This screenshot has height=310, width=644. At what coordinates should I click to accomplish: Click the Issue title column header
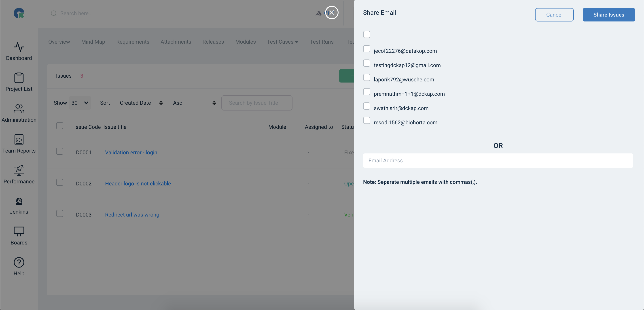pos(115,127)
